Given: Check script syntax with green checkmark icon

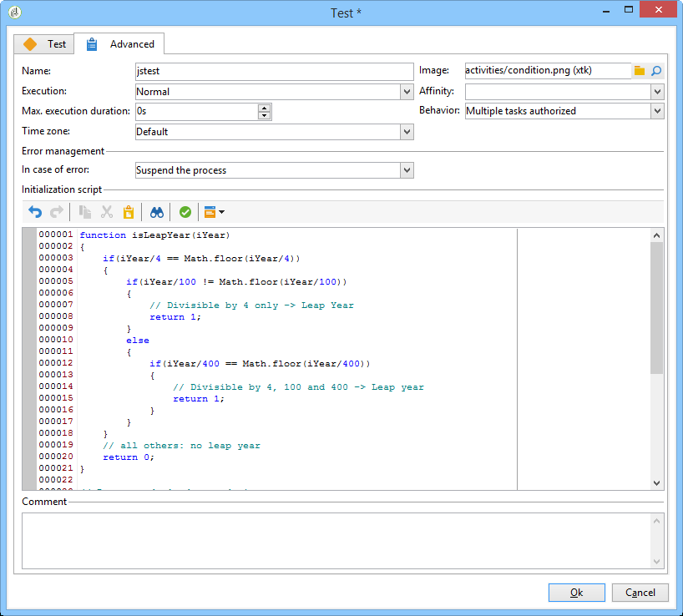Looking at the screenshot, I should pyautogui.click(x=185, y=212).
